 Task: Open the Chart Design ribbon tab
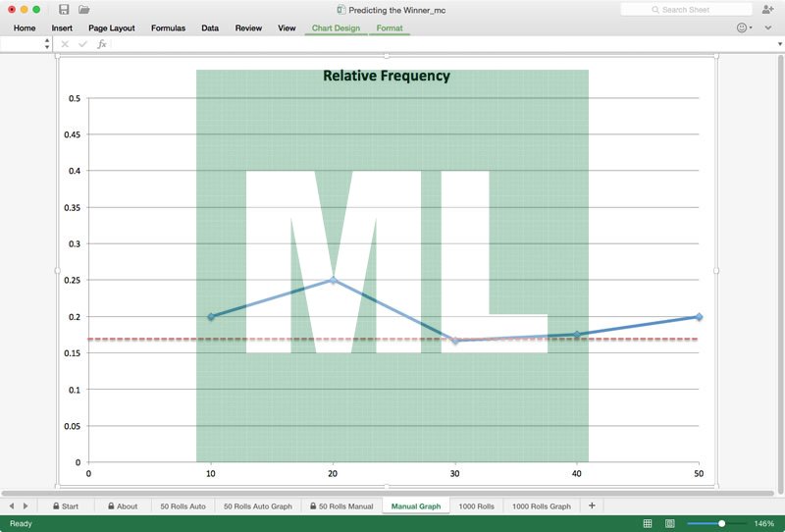pos(336,27)
